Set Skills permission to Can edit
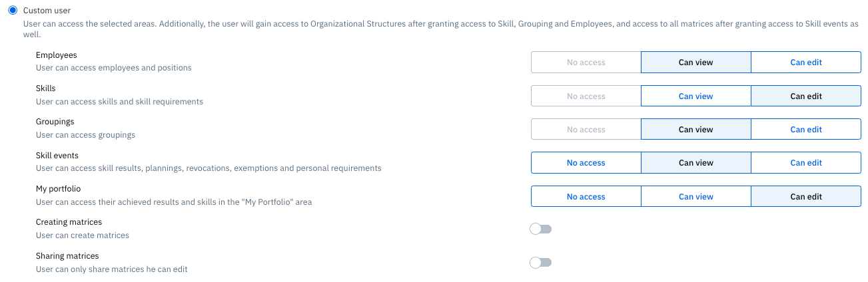868x282 pixels. click(x=806, y=96)
